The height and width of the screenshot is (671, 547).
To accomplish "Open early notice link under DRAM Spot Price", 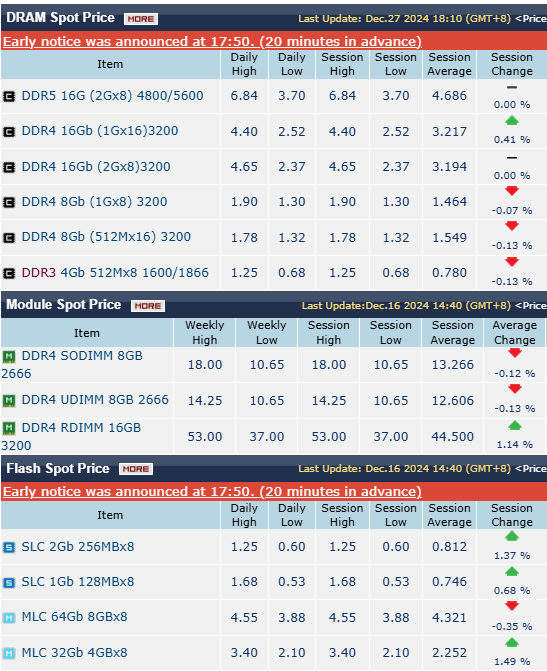I will (x=212, y=42).
